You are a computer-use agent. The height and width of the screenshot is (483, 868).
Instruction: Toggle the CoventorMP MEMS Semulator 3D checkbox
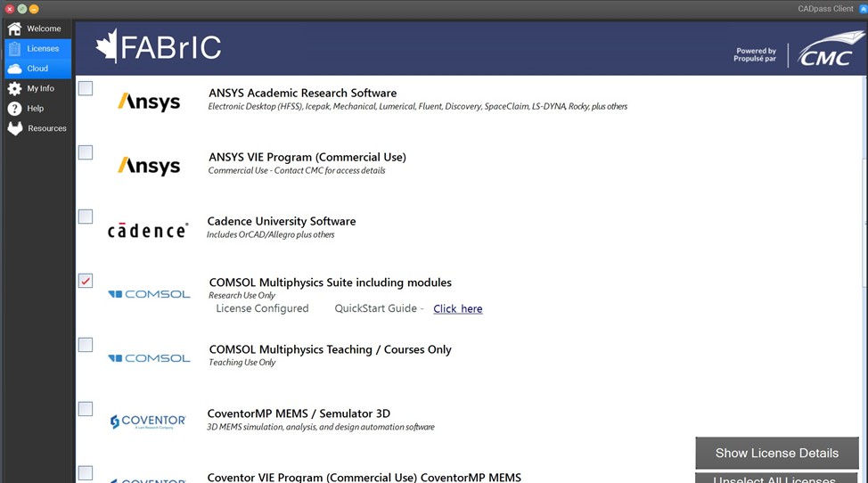click(x=86, y=409)
